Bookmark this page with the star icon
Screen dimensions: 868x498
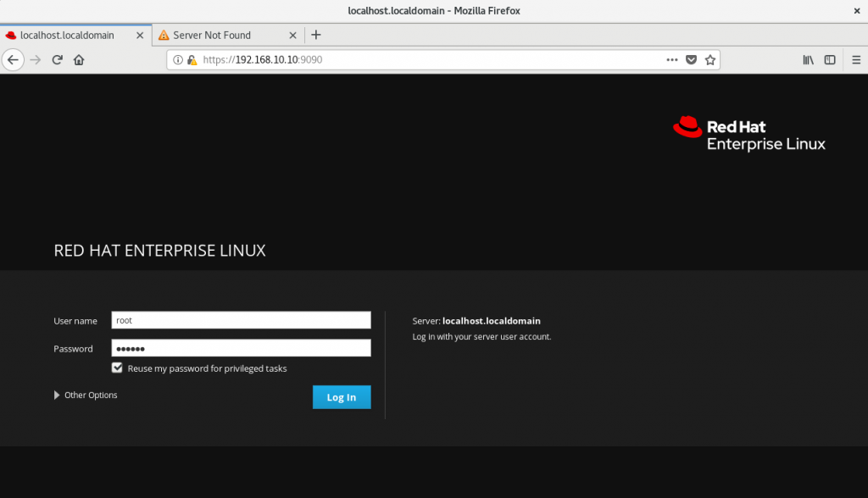point(710,60)
